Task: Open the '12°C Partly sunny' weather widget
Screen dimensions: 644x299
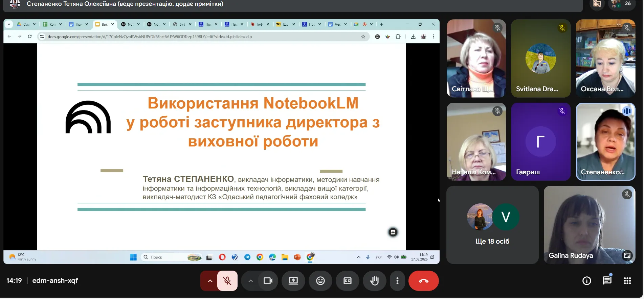Action: (23, 257)
